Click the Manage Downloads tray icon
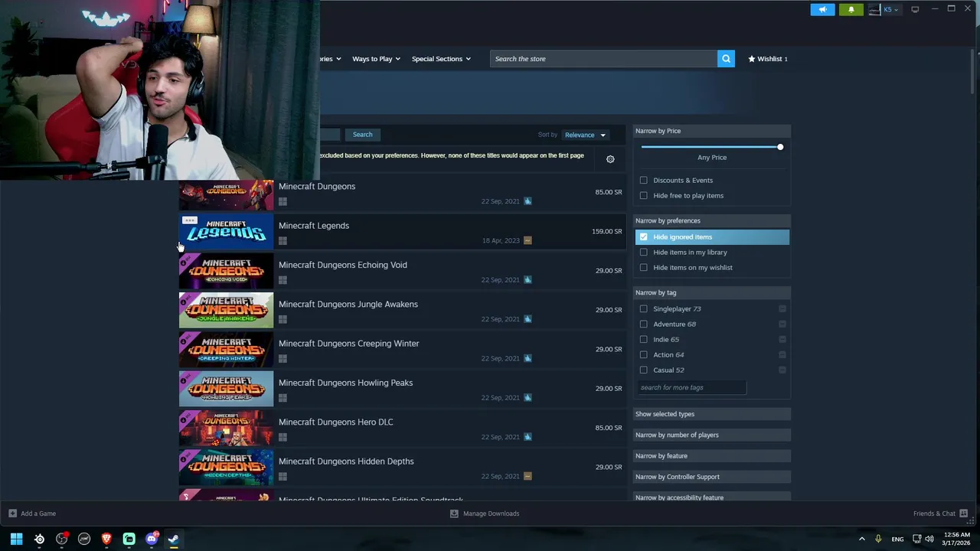The height and width of the screenshot is (551, 980). [454, 514]
